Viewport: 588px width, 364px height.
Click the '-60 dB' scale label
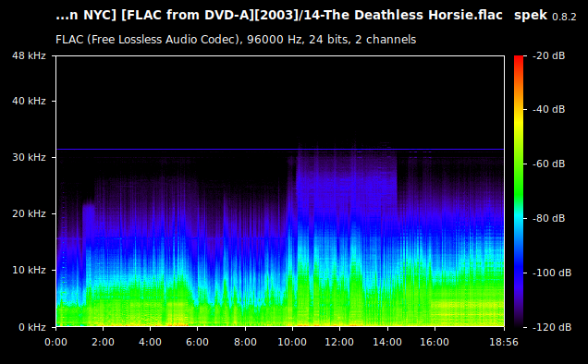[x=549, y=164]
